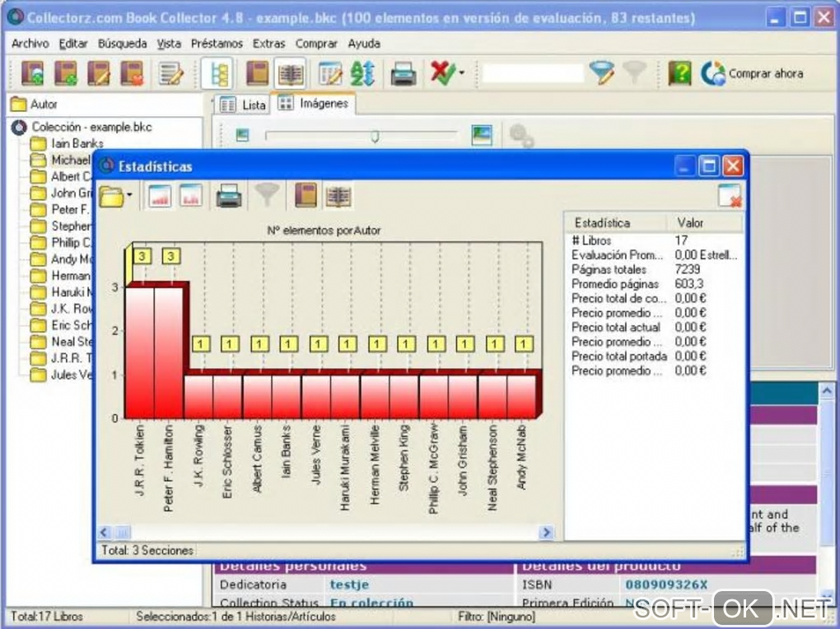Click the closed book icon in main toolbar
This screenshot has height=629, width=840.
(257, 73)
